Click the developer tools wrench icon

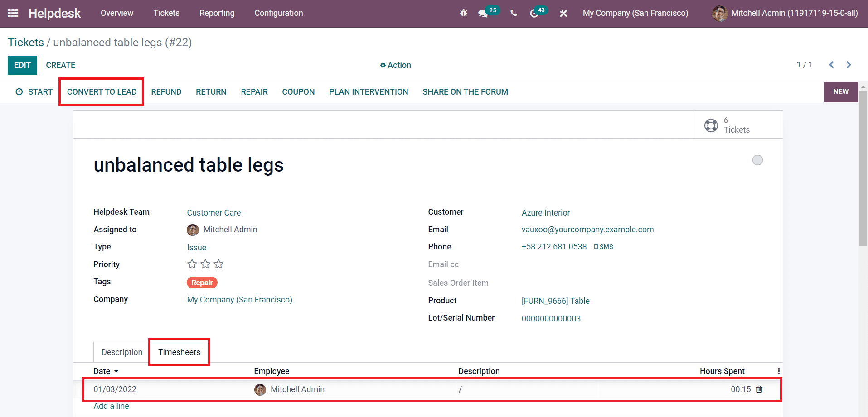pos(563,13)
